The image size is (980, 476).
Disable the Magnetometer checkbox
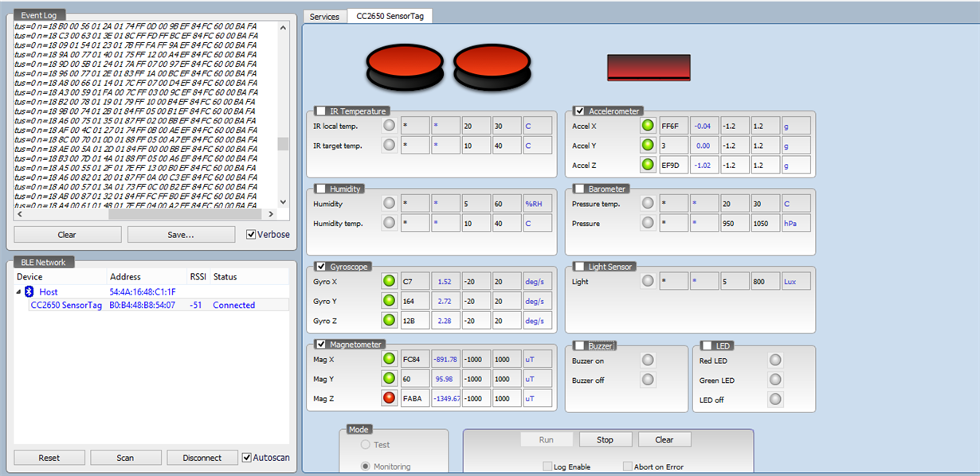(320, 344)
